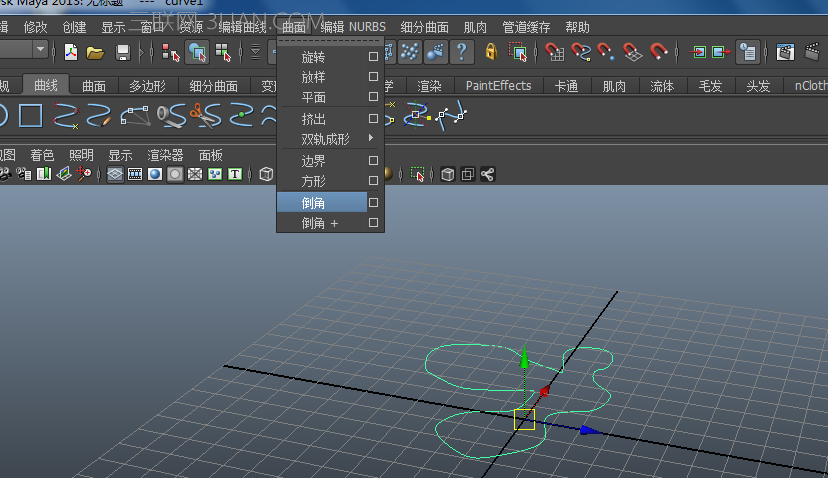Screen dimensions: 828x478
Task: Choose 挤出 from the 曲面 menu
Action: tap(313, 119)
